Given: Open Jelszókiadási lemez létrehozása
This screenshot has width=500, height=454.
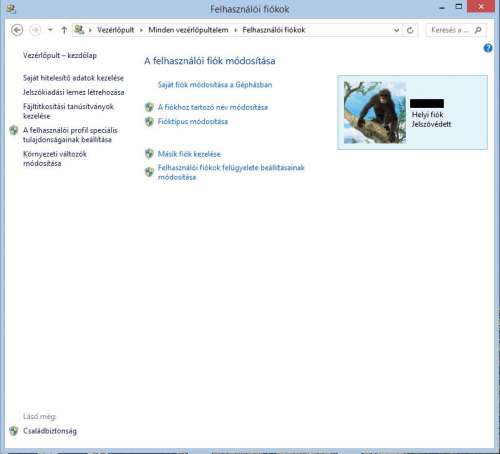Looking at the screenshot, I should [73, 92].
